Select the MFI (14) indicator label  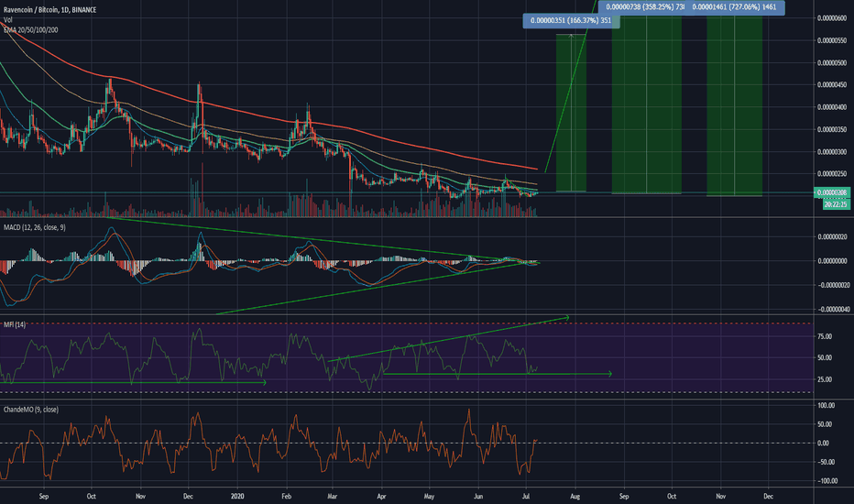pos(14,324)
